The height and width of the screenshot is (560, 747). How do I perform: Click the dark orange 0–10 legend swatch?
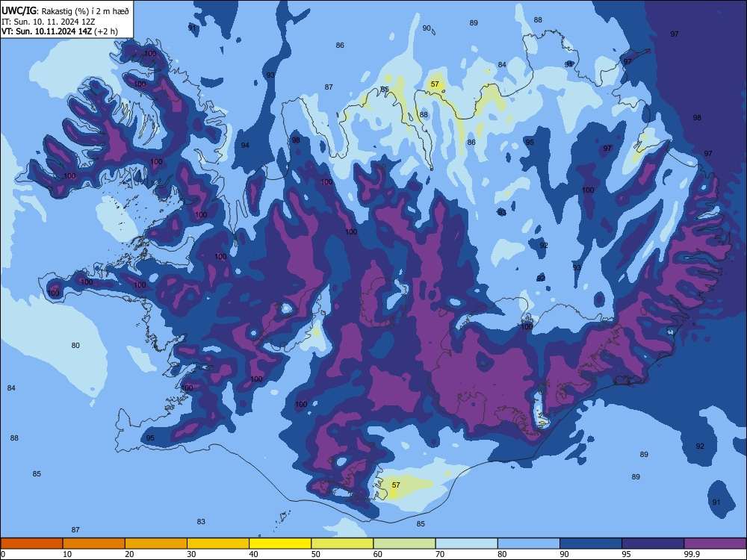31,544
